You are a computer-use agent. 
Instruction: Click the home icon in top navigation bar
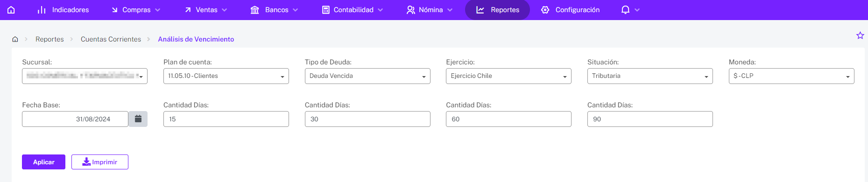click(11, 10)
